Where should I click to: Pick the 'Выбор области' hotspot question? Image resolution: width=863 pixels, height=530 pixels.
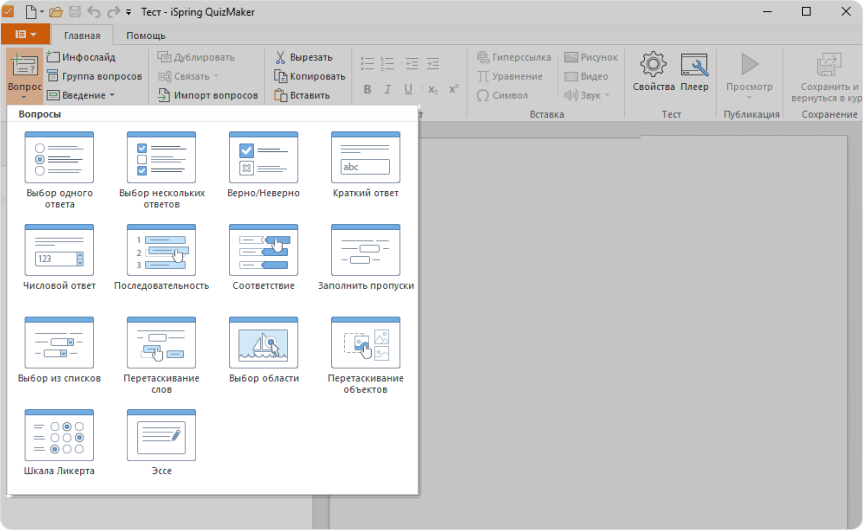click(x=264, y=343)
